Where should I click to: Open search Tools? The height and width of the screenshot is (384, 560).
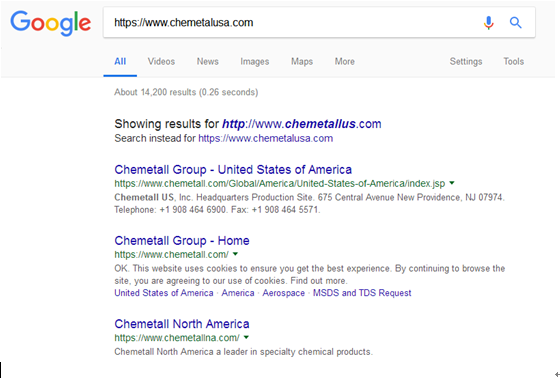[514, 61]
